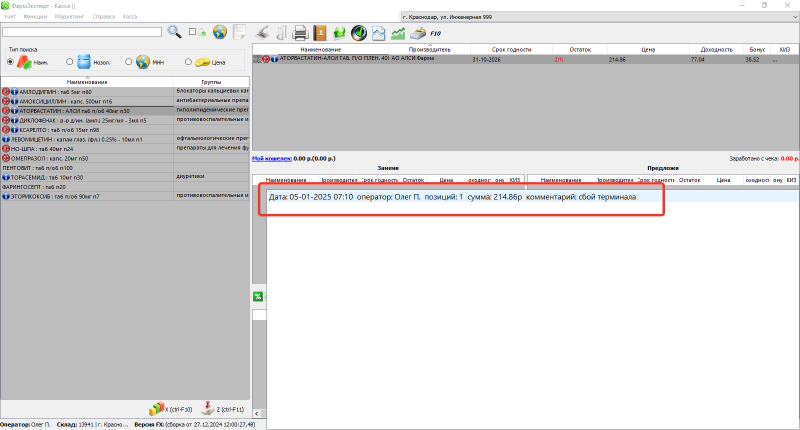The height and width of the screenshot is (430, 800).
Task: Click the X report icon (ctrl-F10)
Action: [157, 409]
